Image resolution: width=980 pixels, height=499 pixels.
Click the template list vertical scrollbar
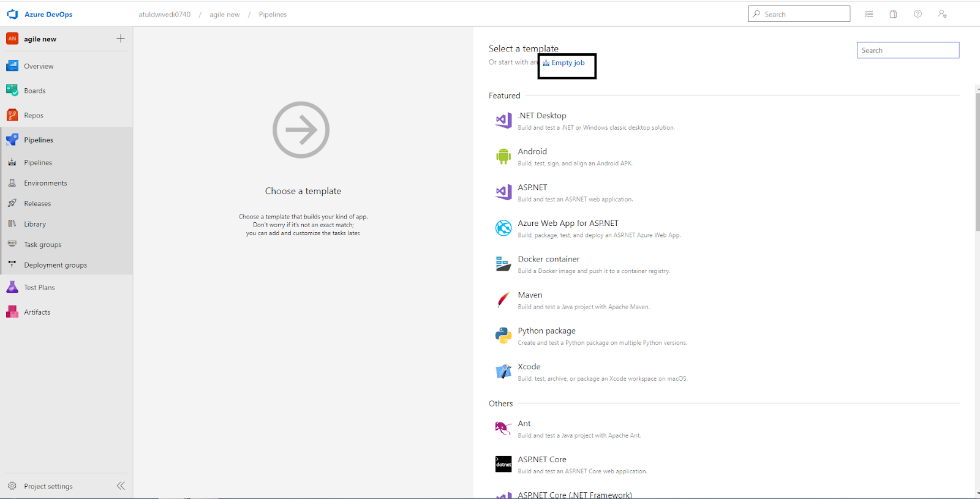tap(977, 162)
